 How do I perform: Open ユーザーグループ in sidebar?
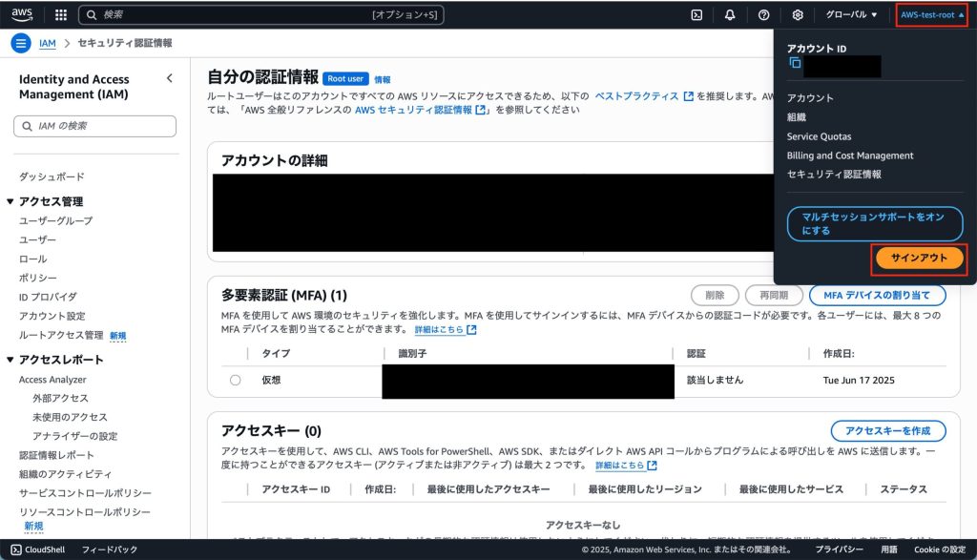tap(55, 220)
